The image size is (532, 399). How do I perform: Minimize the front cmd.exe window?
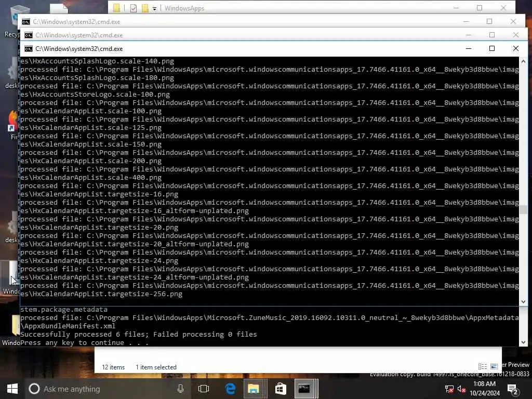coord(469,48)
